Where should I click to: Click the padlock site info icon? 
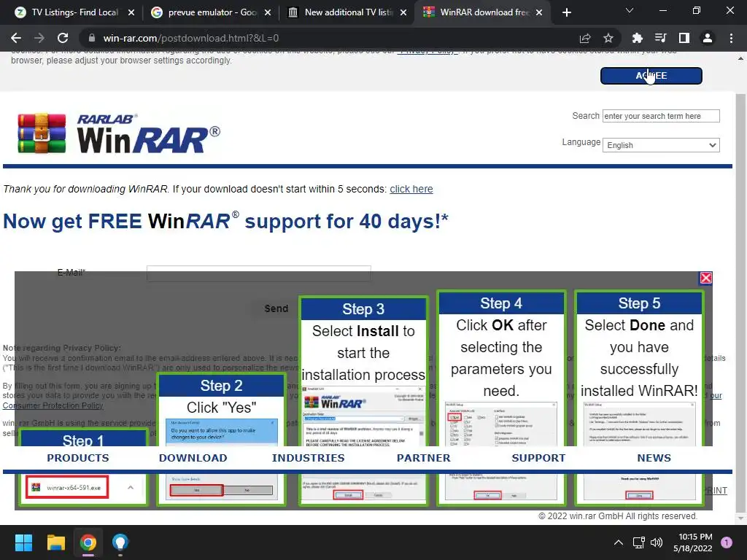tap(92, 38)
